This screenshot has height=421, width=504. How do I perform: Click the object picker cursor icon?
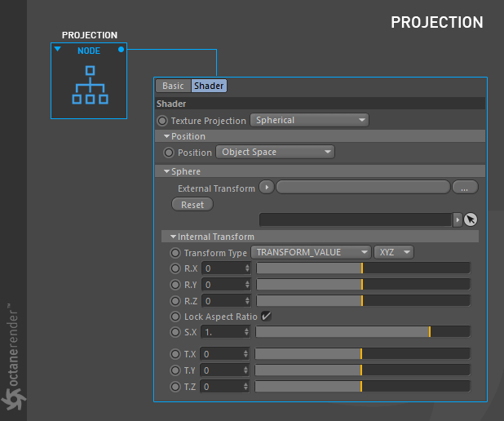[471, 219]
